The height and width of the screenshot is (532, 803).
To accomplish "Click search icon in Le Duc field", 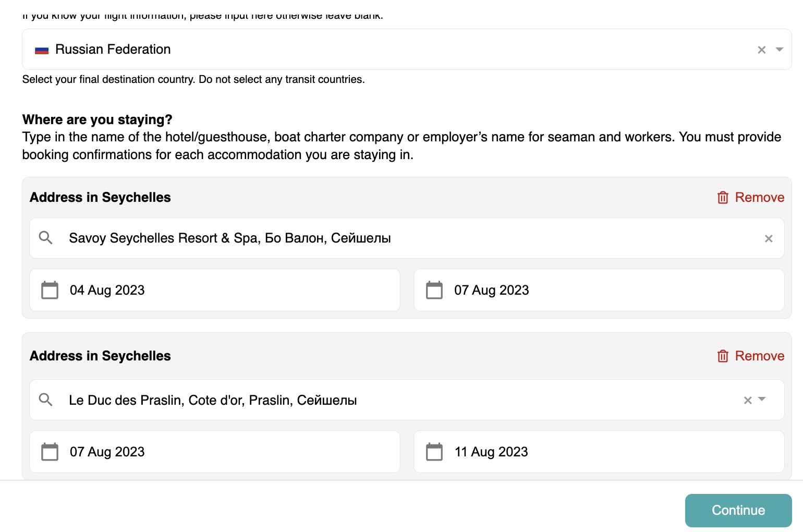I will [x=46, y=400].
